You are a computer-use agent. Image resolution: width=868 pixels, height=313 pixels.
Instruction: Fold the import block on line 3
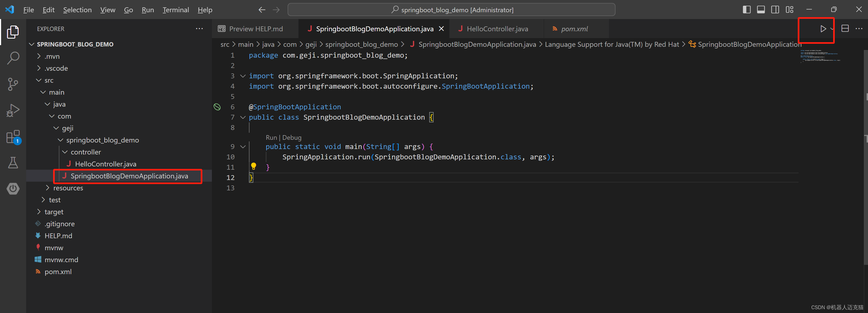[x=243, y=76]
